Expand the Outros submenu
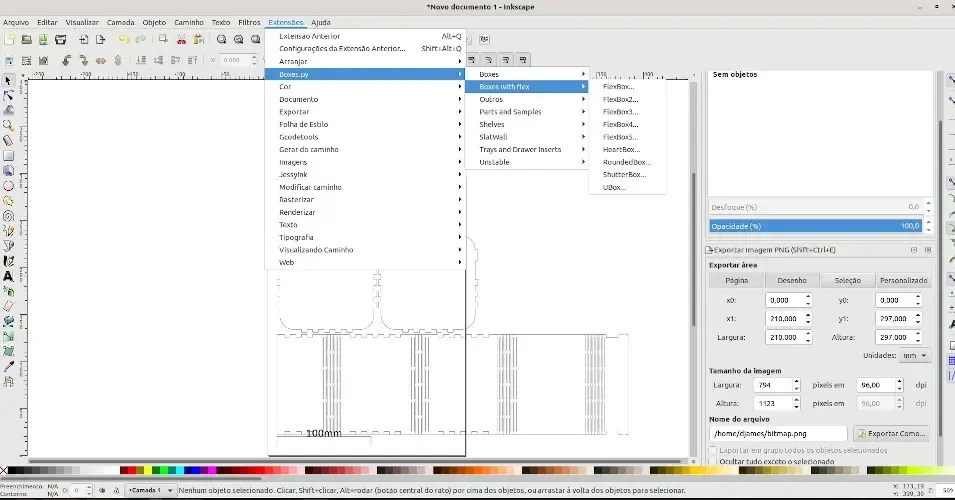The image size is (955, 500). pyautogui.click(x=527, y=99)
